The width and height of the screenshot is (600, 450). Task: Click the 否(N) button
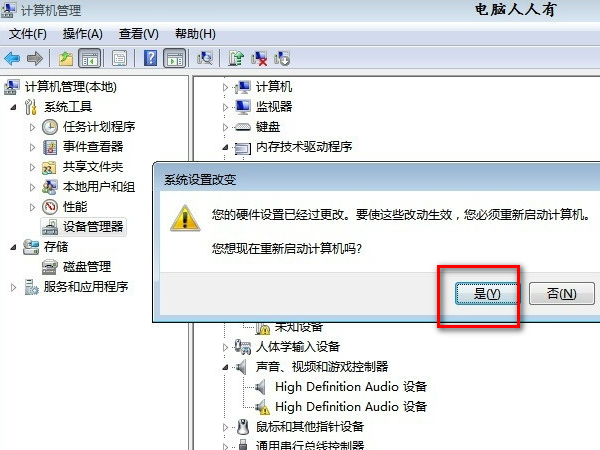click(x=562, y=293)
